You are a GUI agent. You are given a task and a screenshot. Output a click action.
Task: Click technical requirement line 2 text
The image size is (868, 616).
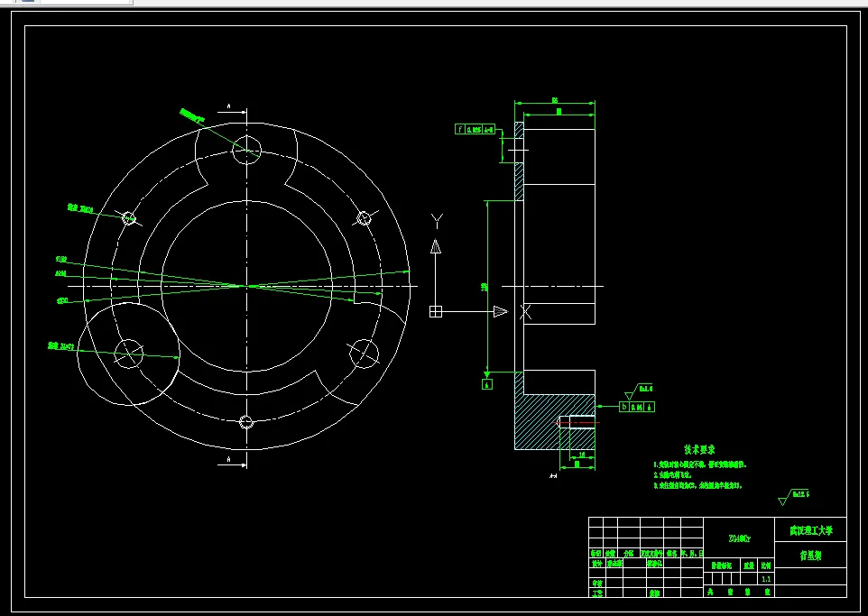672,475
